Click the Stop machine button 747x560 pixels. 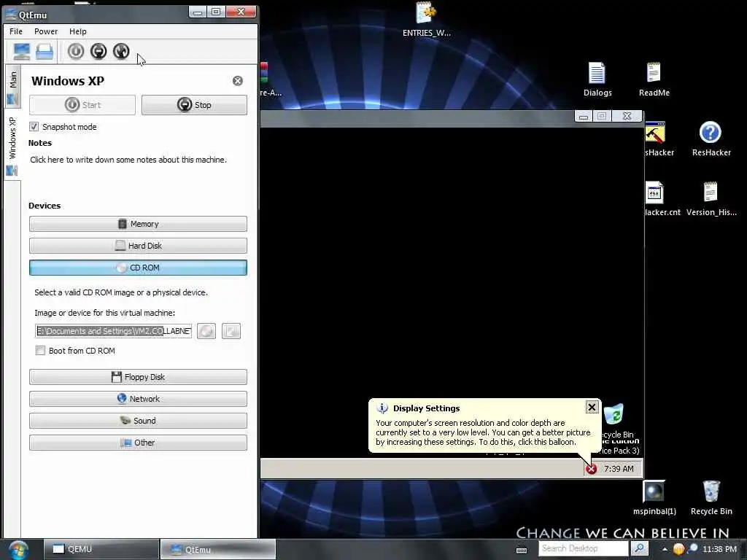pyautogui.click(x=194, y=105)
